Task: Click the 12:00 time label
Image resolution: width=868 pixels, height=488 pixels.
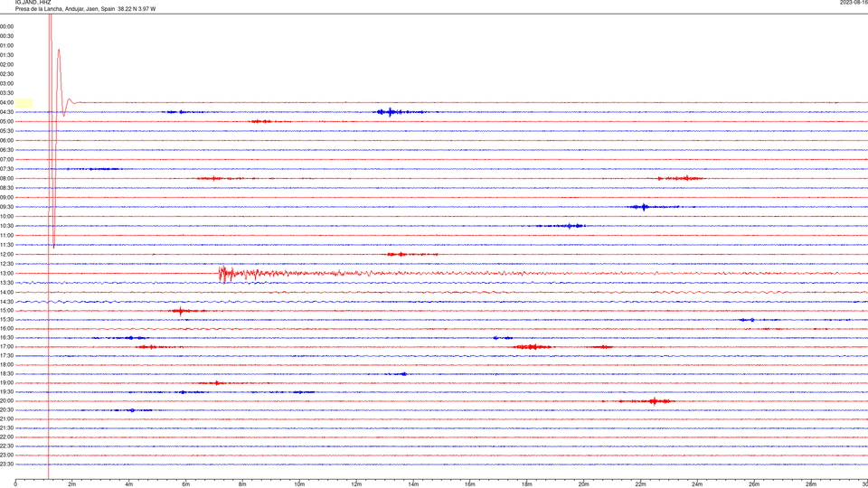Action: coord(6,255)
